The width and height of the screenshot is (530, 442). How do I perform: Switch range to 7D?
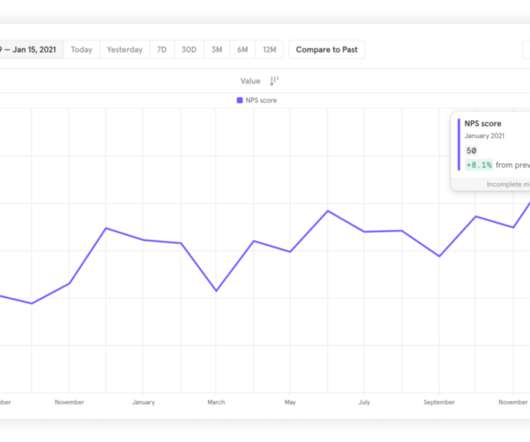coord(162,50)
